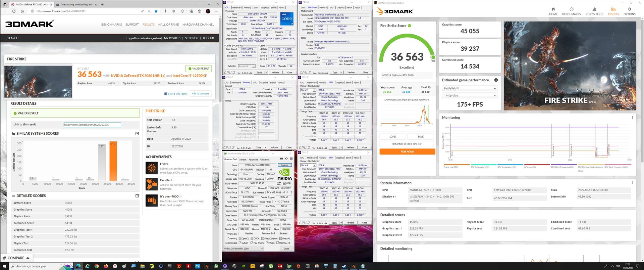This screenshot has width=644, height=270.
Task: Click SAVE button in 3DMark app
Action: coord(421,137)
